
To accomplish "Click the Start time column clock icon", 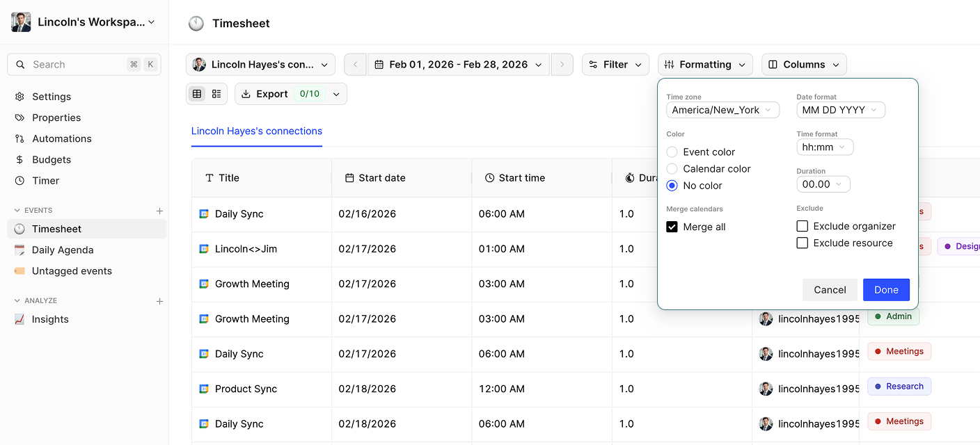I will pyautogui.click(x=489, y=178).
